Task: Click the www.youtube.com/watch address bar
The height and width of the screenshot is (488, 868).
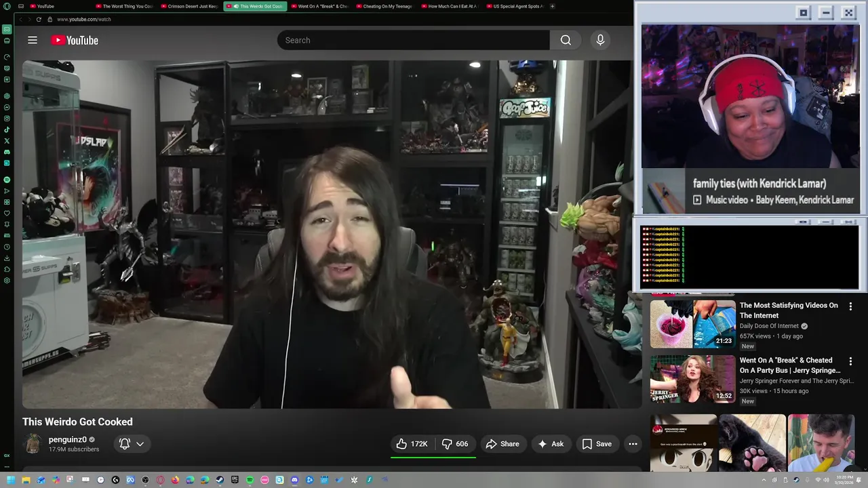Action: pyautogui.click(x=83, y=19)
